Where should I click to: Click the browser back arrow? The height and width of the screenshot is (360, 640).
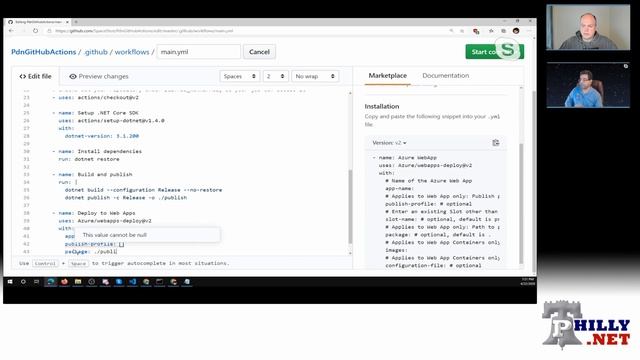11,31
